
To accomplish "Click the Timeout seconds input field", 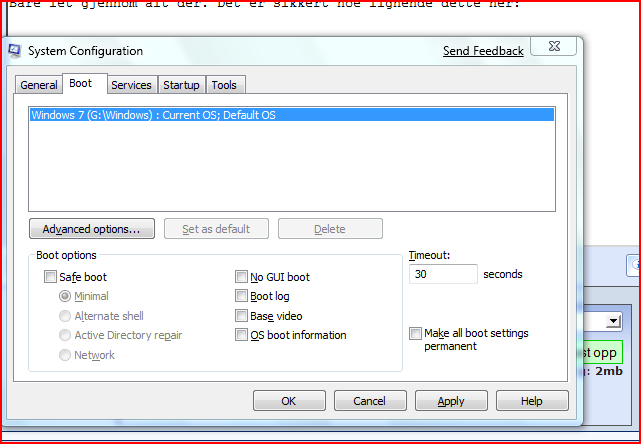I will [443, 274].
